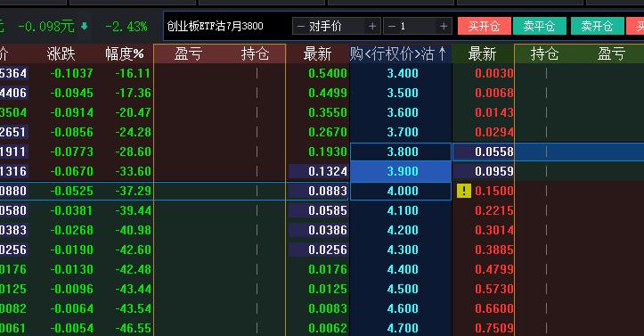The height and width of the screenshot is (336, 644).
Task: Click the 买开仓 button
Action: coord(485,26)
